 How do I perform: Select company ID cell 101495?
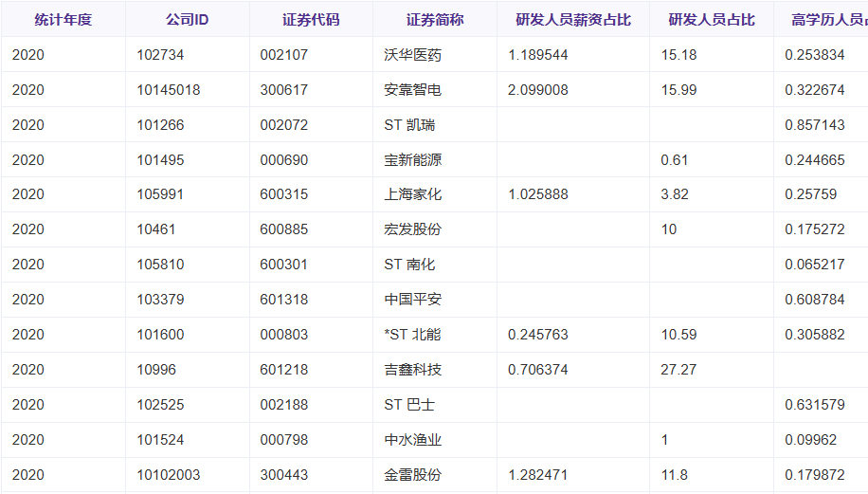(187, 160)
